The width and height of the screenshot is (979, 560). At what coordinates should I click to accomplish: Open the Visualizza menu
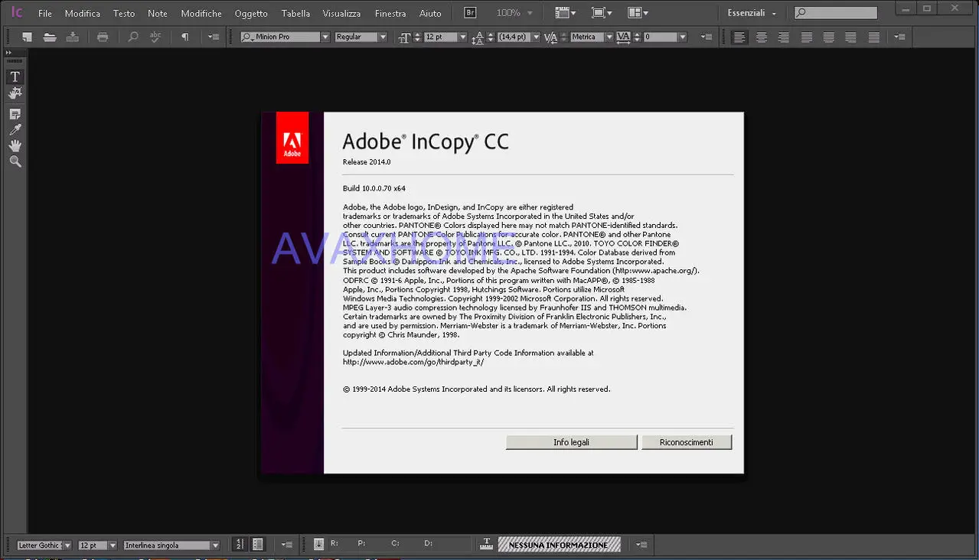[341, 13]
